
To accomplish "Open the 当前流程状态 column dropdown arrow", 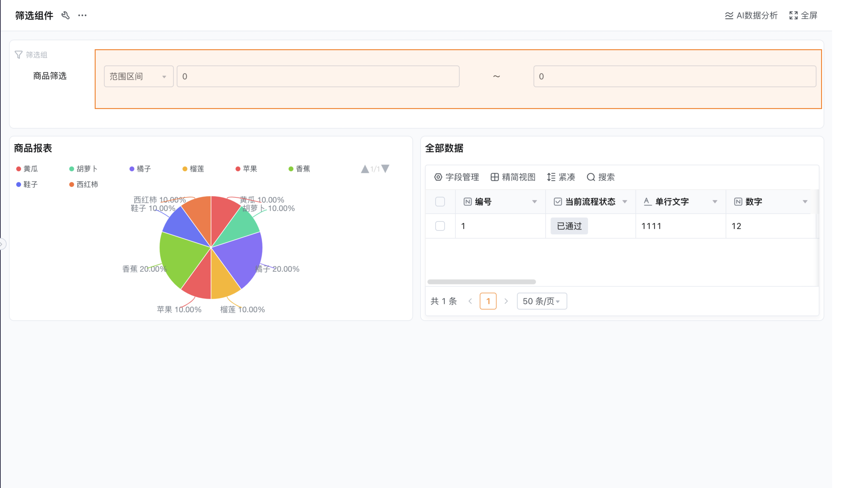I will click(625, 202).
